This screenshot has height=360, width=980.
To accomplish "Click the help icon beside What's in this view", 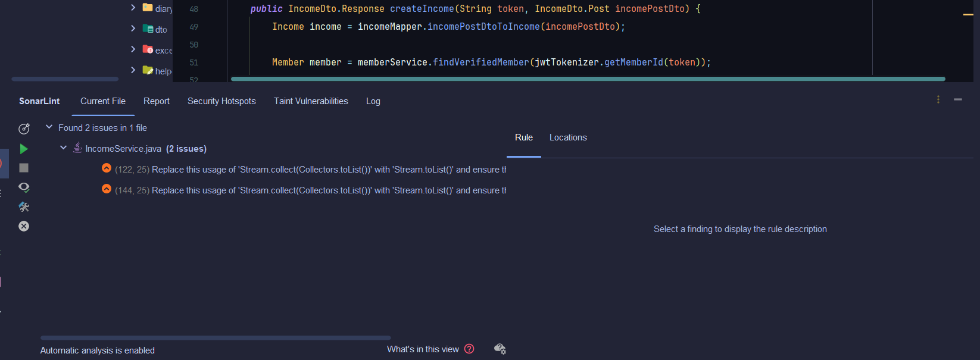I will click(x=469, y=349).
